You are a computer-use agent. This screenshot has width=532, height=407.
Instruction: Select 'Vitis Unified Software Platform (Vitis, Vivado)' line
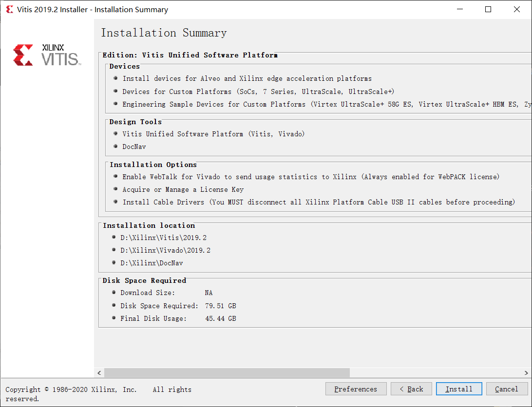pos(213,134)
